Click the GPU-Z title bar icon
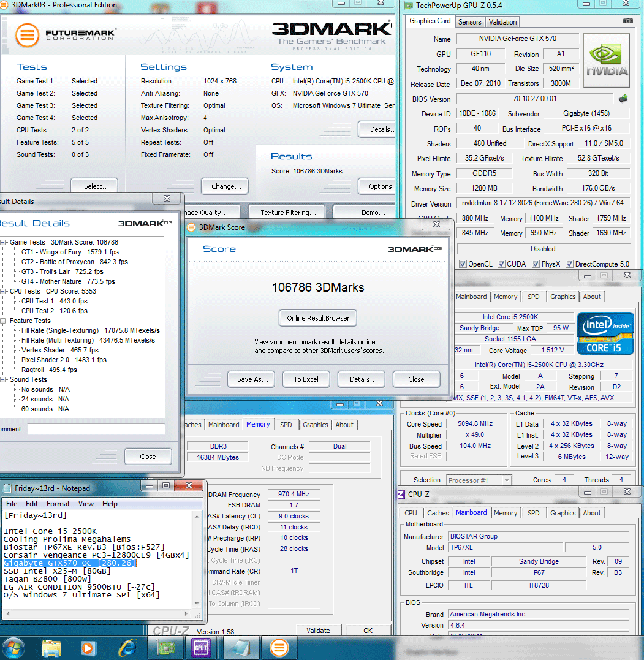Screen dimensions: 644x660 point(408,6)
